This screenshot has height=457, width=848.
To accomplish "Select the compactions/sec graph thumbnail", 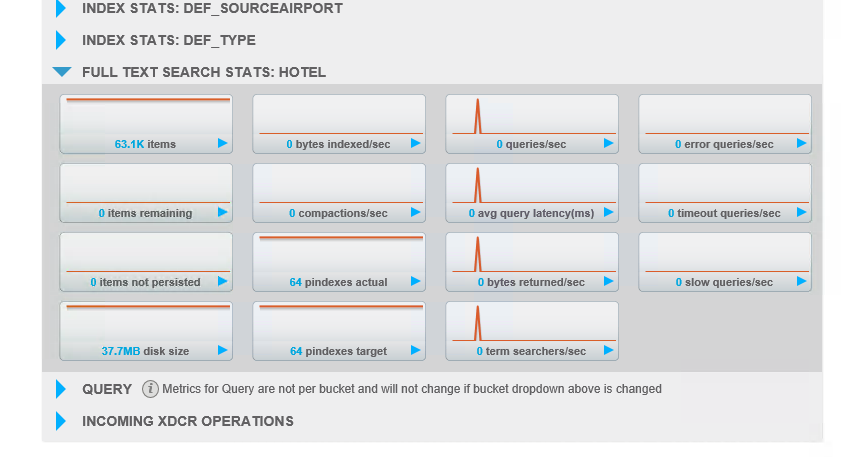I will 339,192.
